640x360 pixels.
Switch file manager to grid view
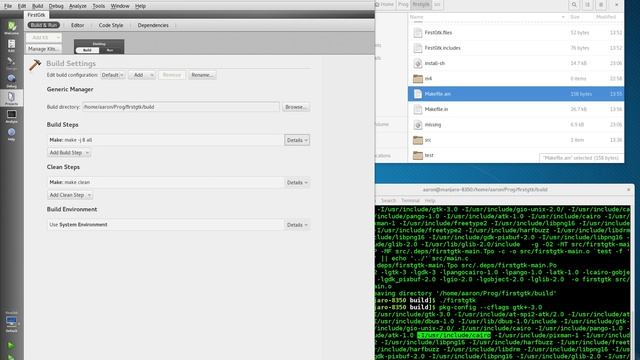click(x=601, y=5)
